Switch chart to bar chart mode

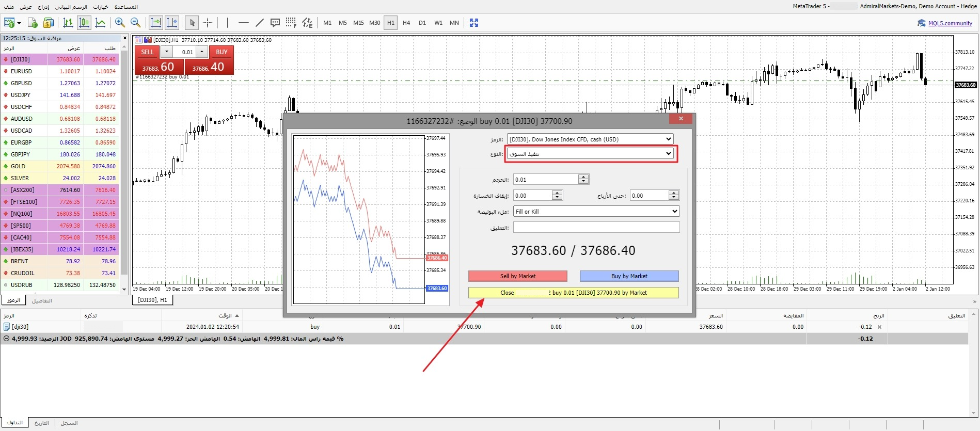click(x=68, y=23)
